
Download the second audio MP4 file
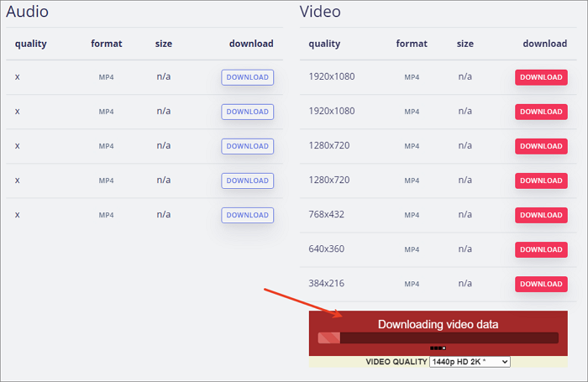coord(248,112)
